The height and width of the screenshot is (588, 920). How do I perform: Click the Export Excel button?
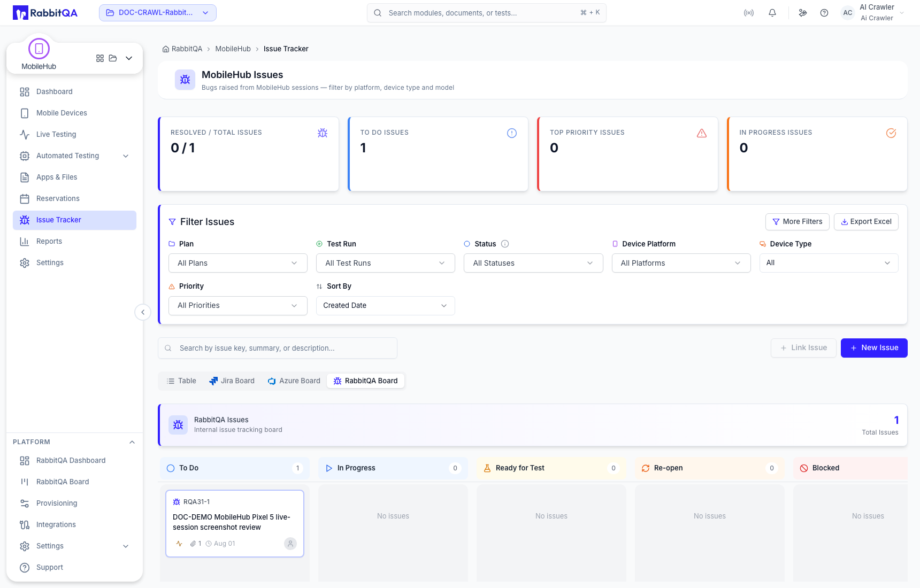[x=866, y=222]
